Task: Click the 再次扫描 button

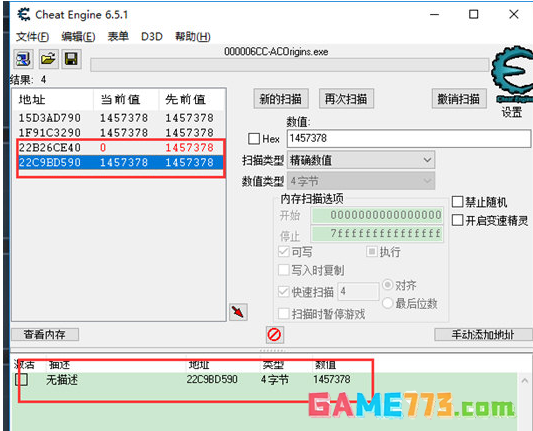Action: (346, 99)
